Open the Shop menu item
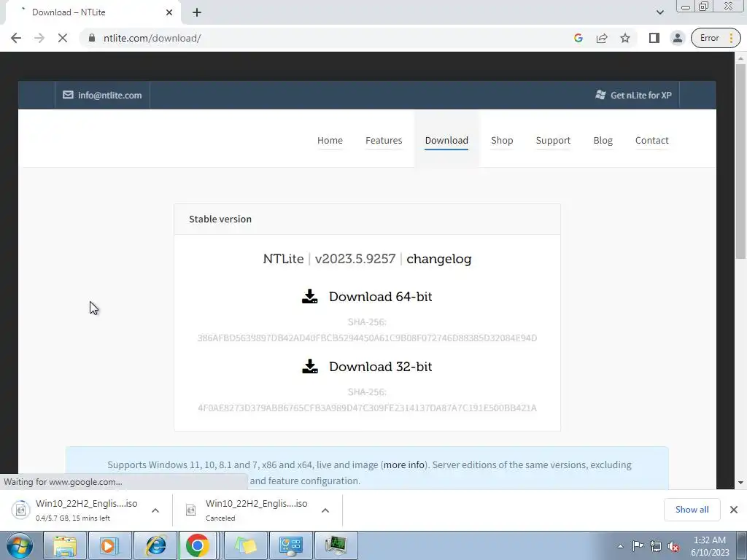The image size is (747, 560). [x=502, y=141]
